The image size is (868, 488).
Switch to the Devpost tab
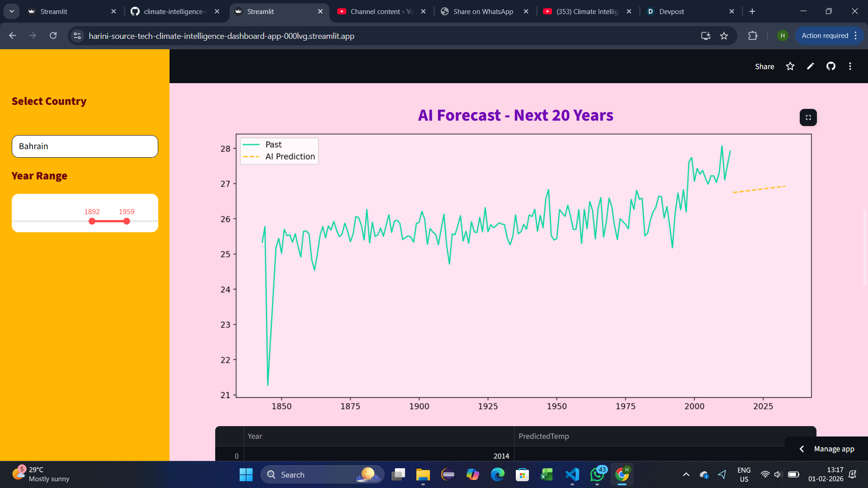pyautogui.click(x=687, y=11)
